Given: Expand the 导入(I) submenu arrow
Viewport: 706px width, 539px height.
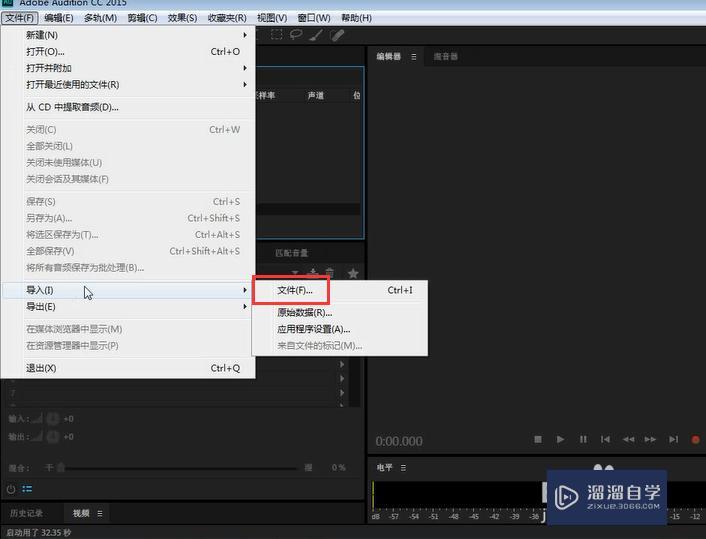Looking at the screenshot, I should point(245,290).
